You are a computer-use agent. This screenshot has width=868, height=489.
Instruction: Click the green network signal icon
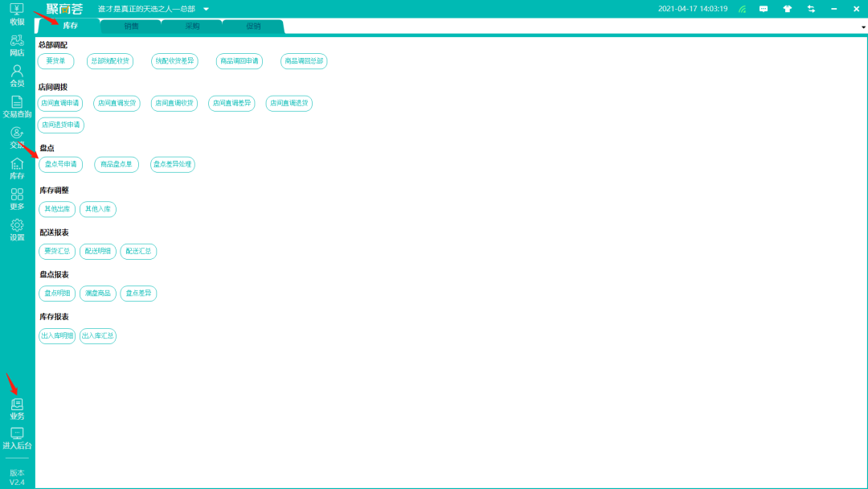click(742, 9)
